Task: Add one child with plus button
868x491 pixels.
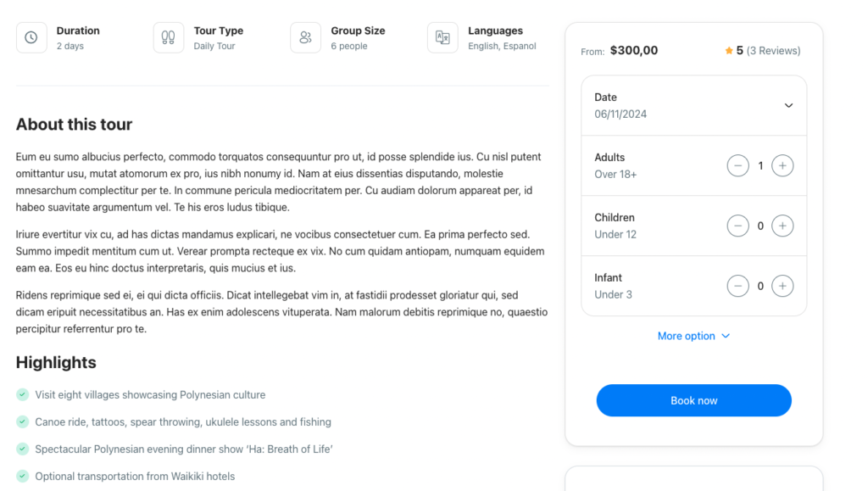Action: pos(783,226)
